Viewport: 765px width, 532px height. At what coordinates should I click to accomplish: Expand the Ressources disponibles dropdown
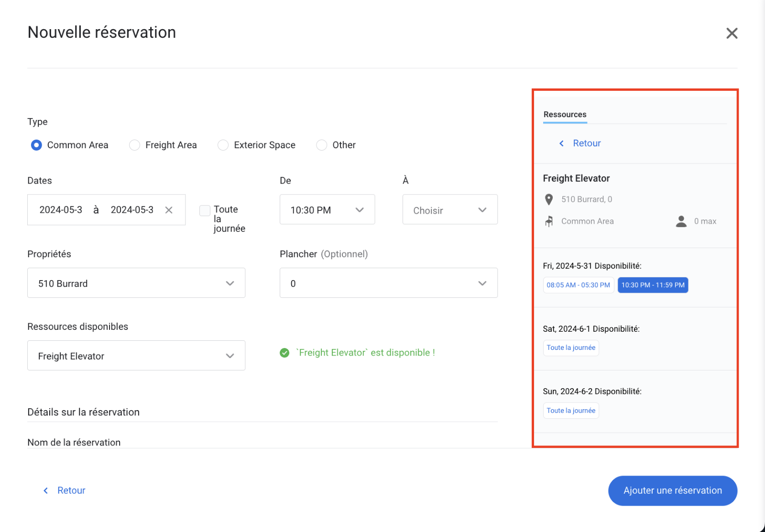point(136,356)
